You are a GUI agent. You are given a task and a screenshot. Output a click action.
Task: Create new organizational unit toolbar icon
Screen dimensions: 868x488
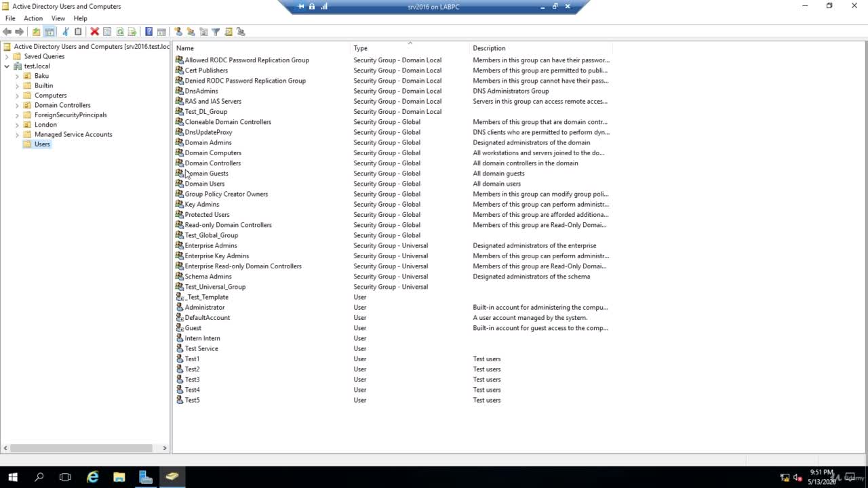click(203, 32)
